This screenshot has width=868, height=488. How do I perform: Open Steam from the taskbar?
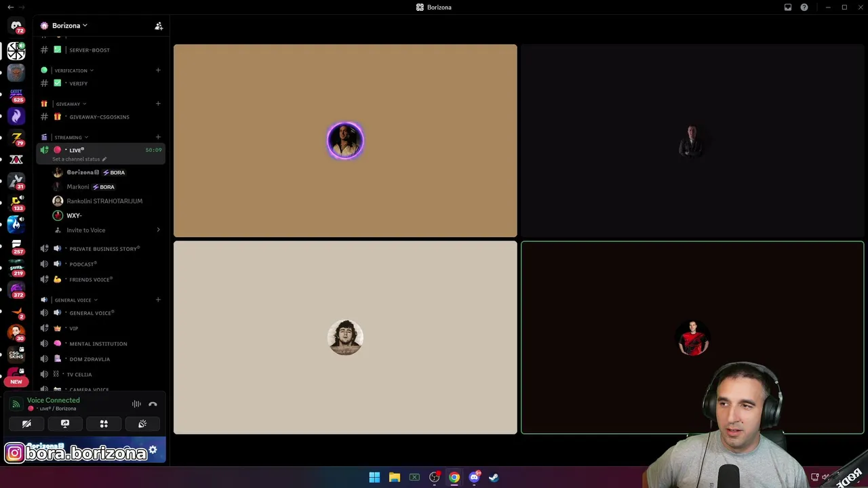click(494, 477)
